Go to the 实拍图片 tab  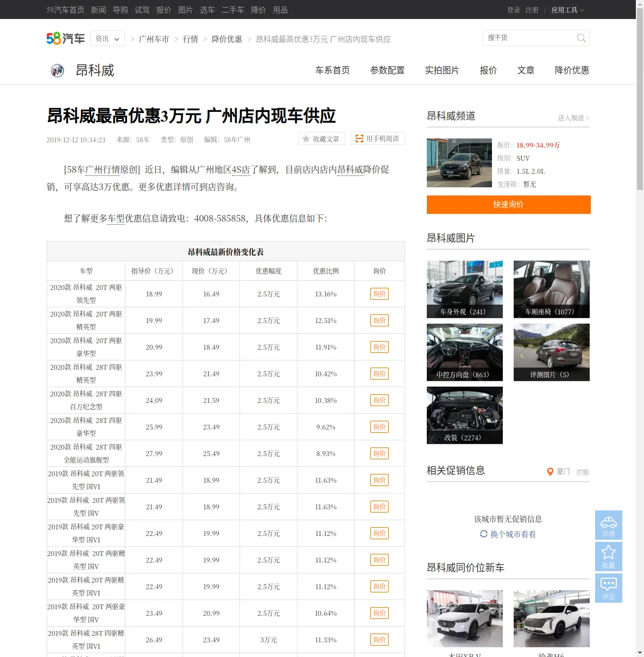tap(442, 71)
